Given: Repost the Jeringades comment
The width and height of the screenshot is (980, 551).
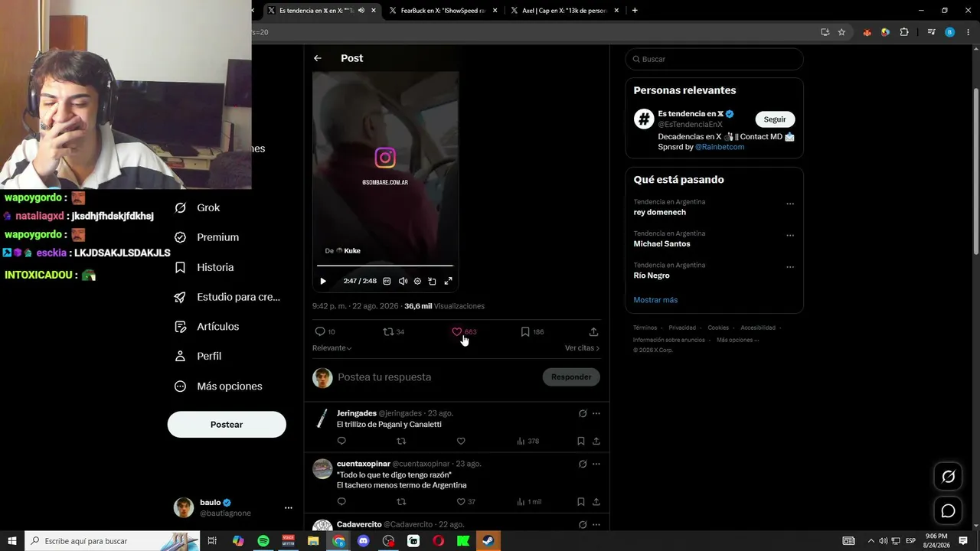Looking at the screenshot, I should pos(401,441).
